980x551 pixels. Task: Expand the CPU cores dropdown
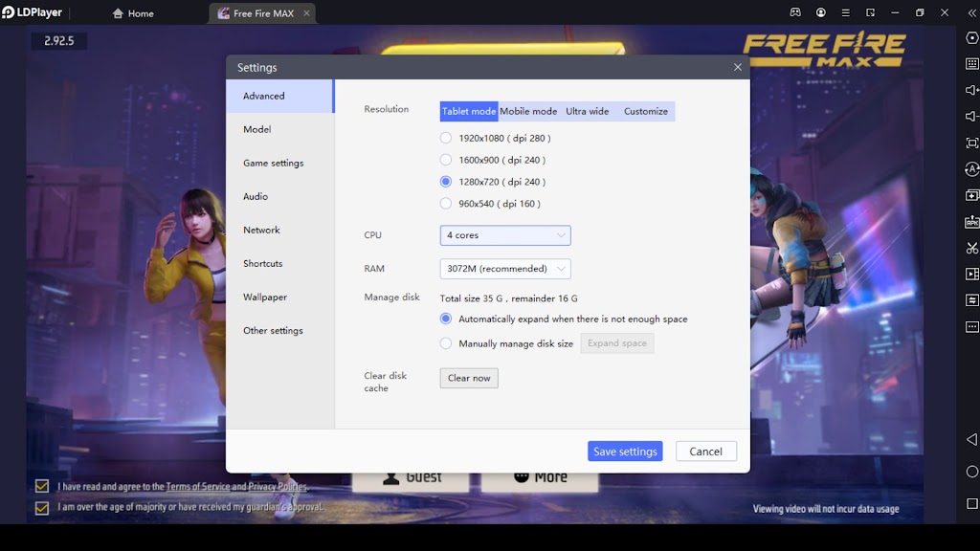click(505, 235)
